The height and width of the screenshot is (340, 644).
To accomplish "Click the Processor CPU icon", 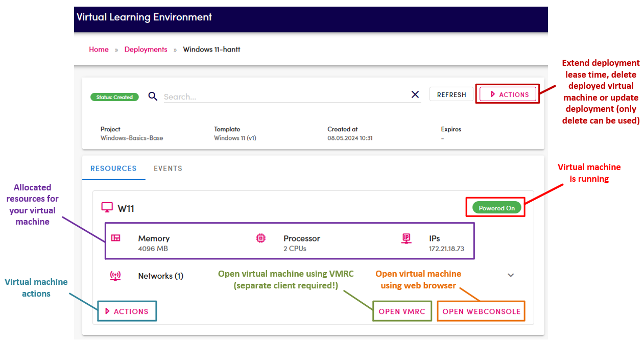I will pos(261,238).
